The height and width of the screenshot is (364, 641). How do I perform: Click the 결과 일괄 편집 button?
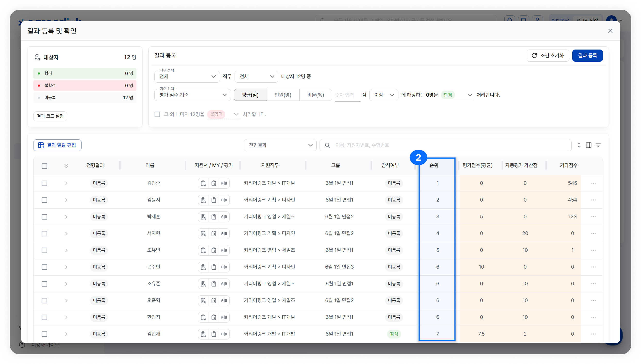pyautogui.click(x=57, y=145)
